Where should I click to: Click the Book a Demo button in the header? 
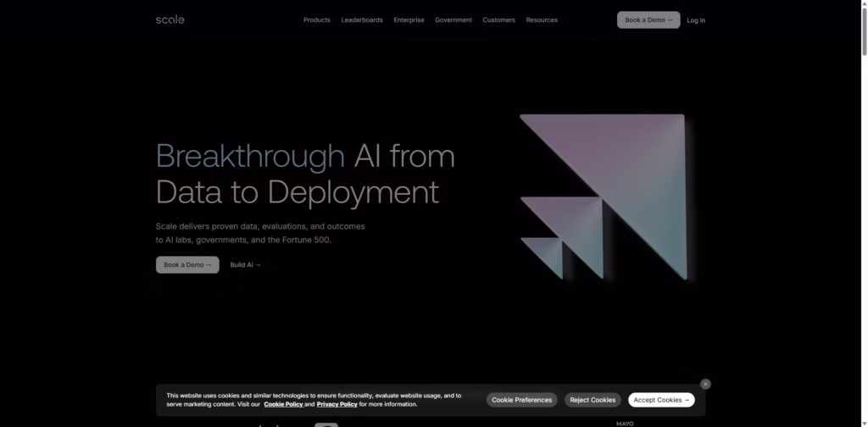pos(648,19)
